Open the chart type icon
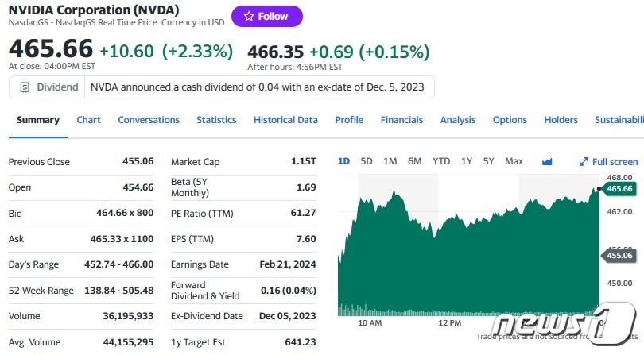Image resolution: width=644 pixels, height=355 pixels. coord(547,161)
